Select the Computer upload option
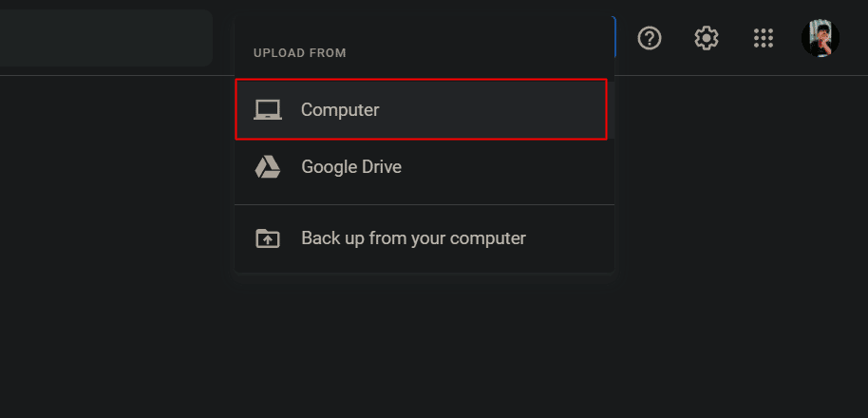 tap(422, 109)
